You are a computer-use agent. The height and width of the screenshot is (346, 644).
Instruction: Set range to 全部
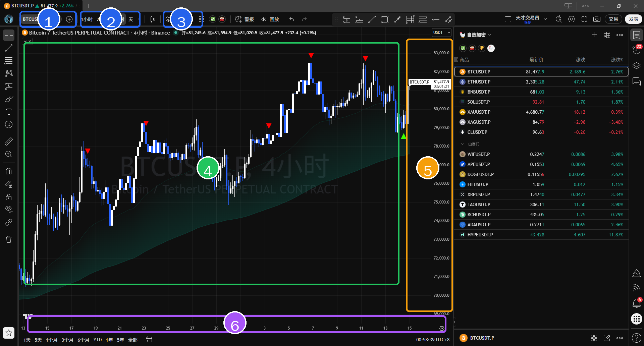(x=133, y=340)
